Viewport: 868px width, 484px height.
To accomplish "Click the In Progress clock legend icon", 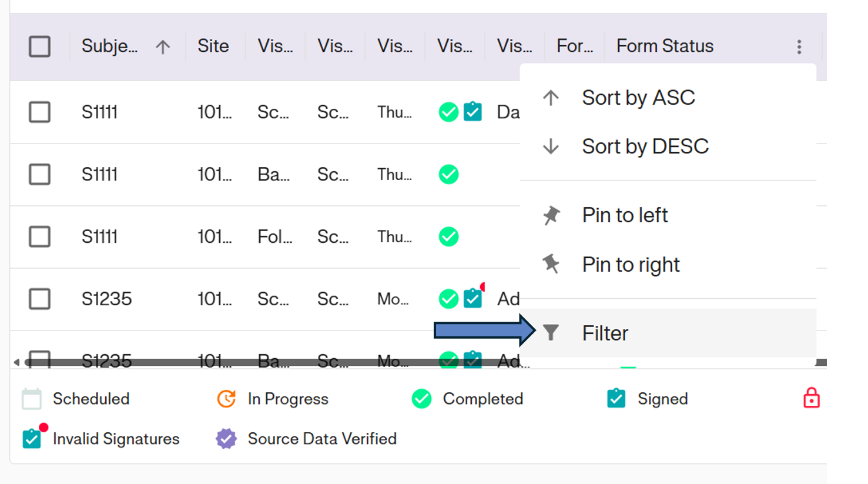I will 227,399.
